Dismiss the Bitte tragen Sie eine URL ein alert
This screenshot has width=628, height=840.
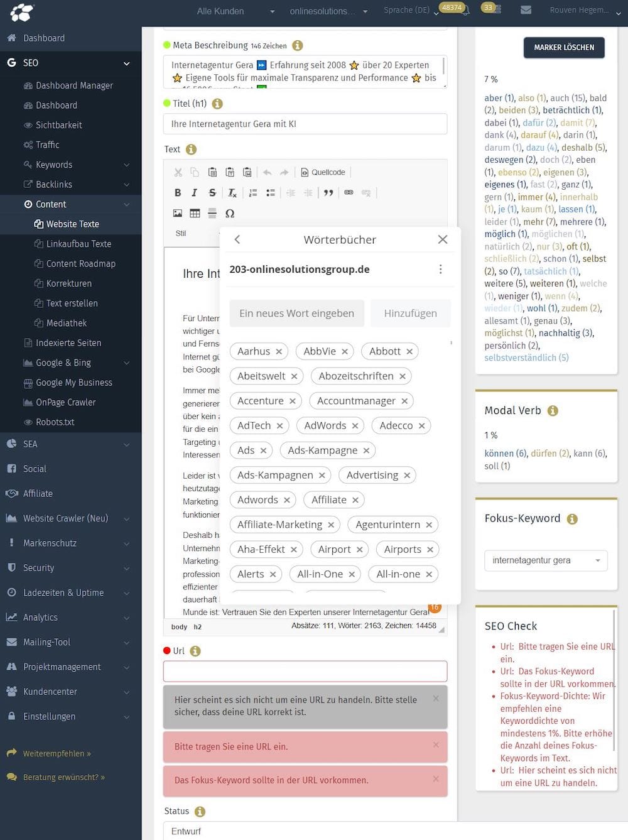[x=436, y=745]
